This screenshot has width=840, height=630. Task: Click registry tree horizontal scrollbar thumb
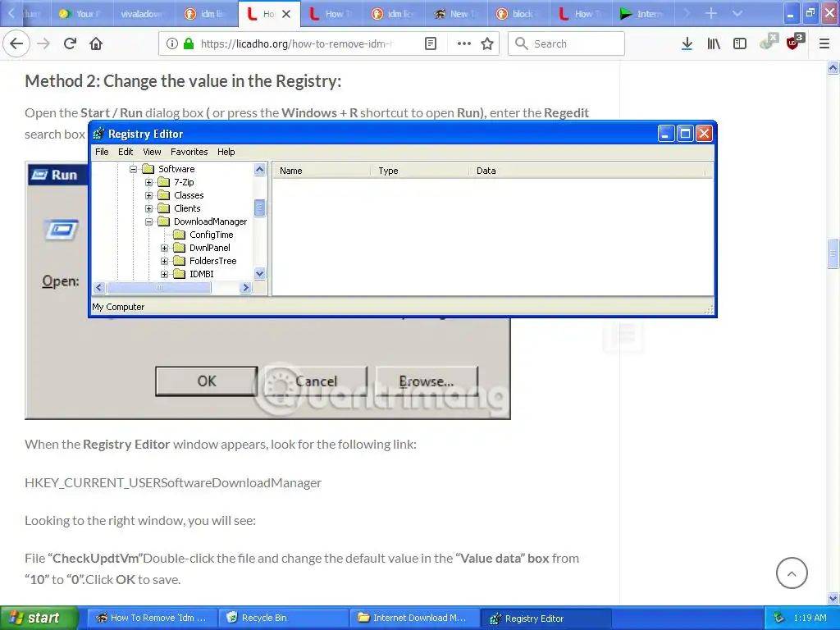tap(159, 288)
